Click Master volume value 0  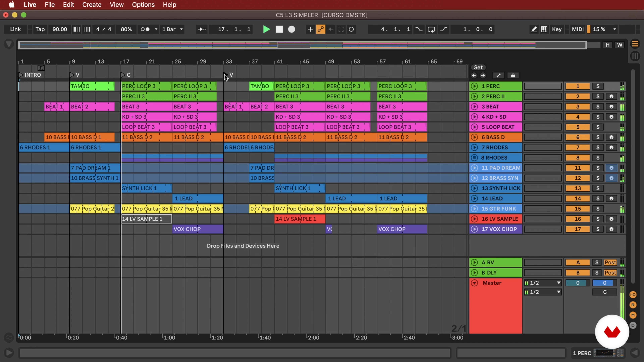pos(577,283)
